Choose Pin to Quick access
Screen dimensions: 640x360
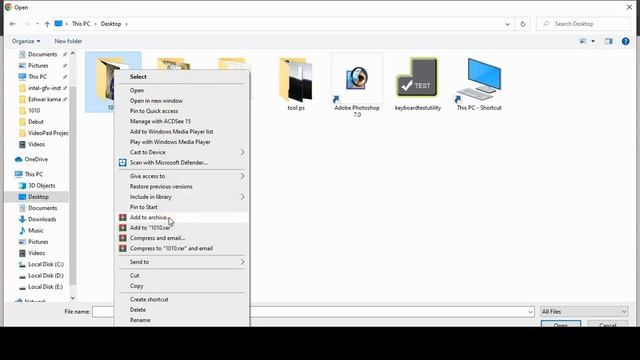point(154,111)
